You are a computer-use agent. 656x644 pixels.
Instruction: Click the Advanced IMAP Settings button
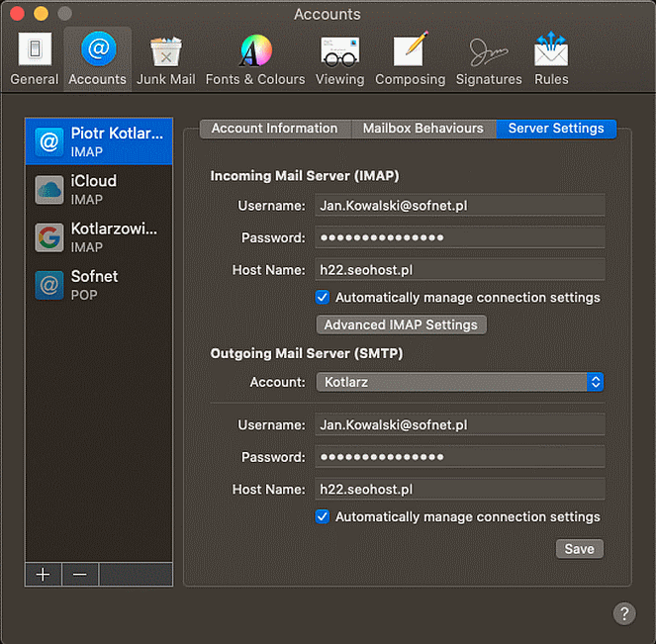point(401,324)
